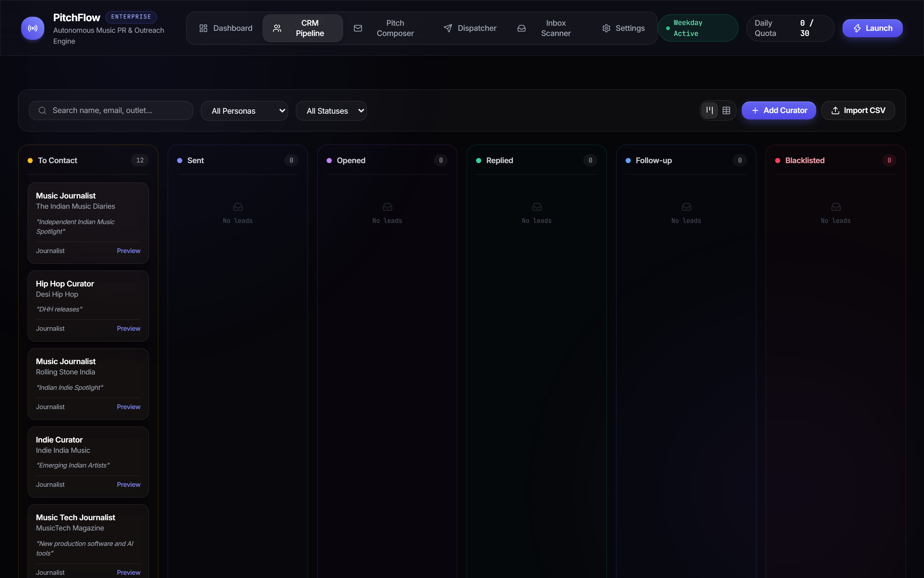Switch to table view
The image size is (924, 578).
726,110
